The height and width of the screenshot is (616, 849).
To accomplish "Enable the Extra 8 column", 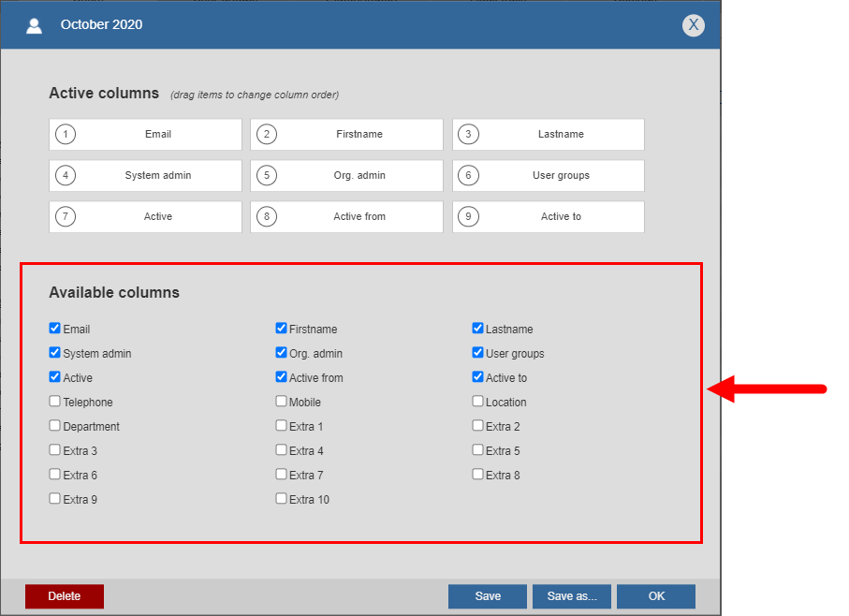I will (477, 475).
